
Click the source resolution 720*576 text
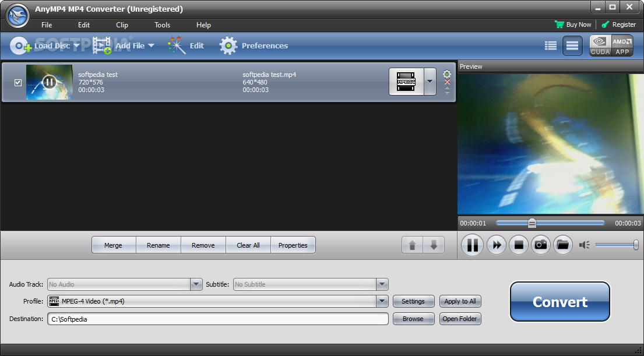pos(90,82)
